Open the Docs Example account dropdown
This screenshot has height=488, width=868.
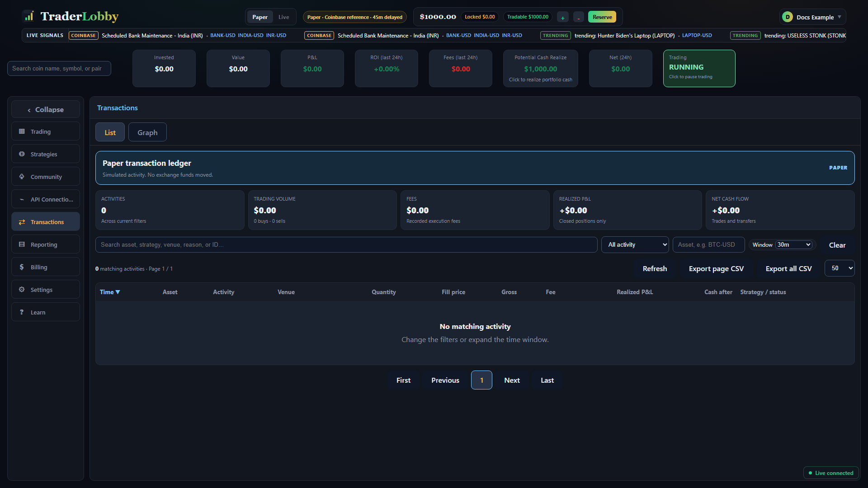coord(813,17)
